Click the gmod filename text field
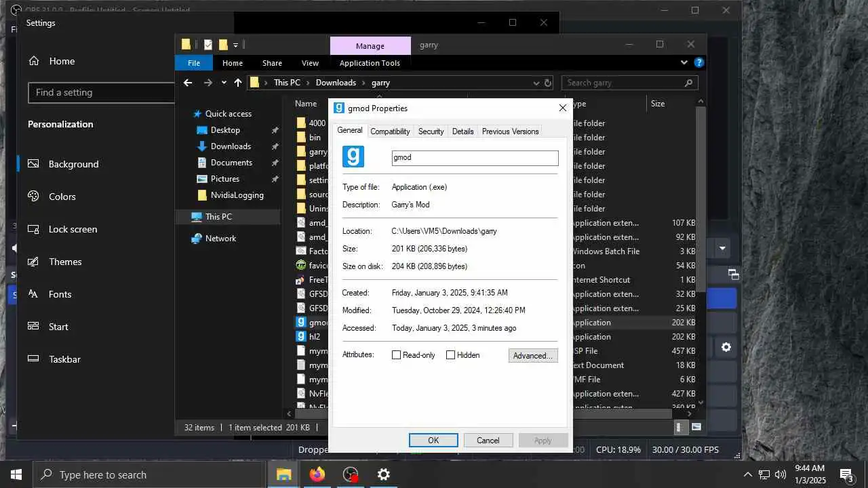The height and width of the screenshot is (488, 868). pyautogui.click(x=475, y=158)
